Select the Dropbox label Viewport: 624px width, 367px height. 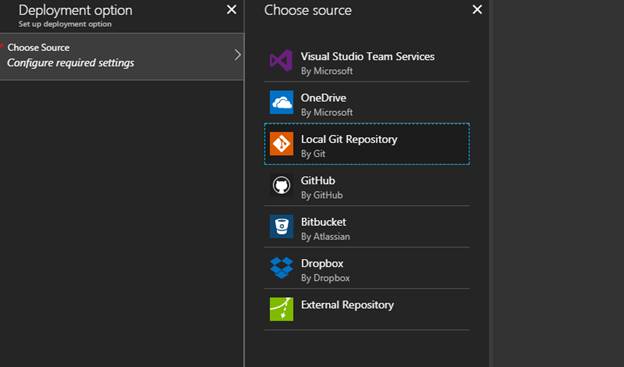pyautogui.click(x=322, y=264)
